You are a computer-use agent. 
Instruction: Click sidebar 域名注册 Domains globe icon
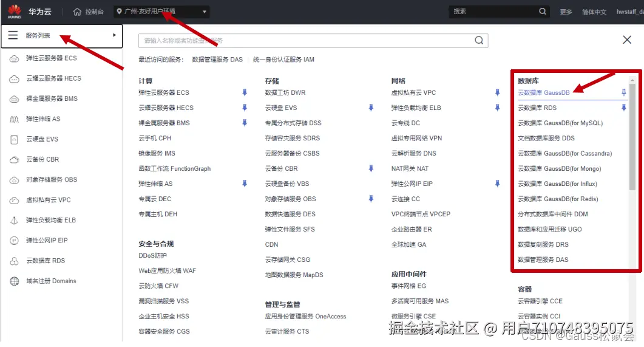(x=15, y=281)
